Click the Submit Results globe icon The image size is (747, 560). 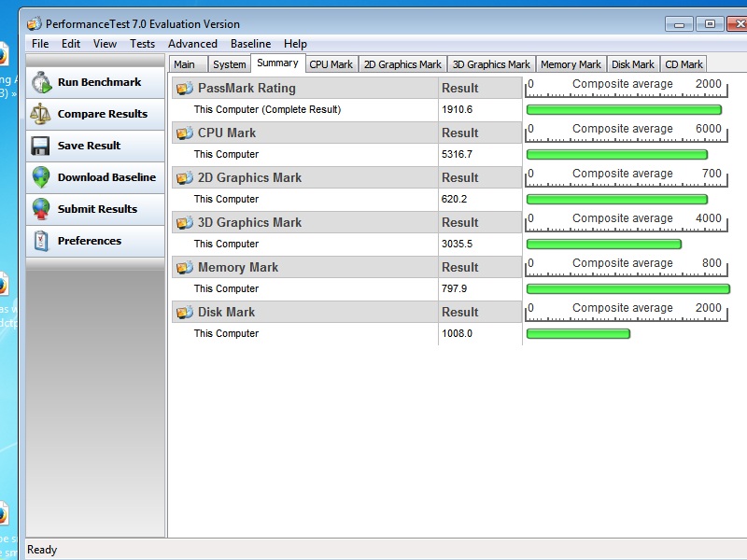point(41,209)
